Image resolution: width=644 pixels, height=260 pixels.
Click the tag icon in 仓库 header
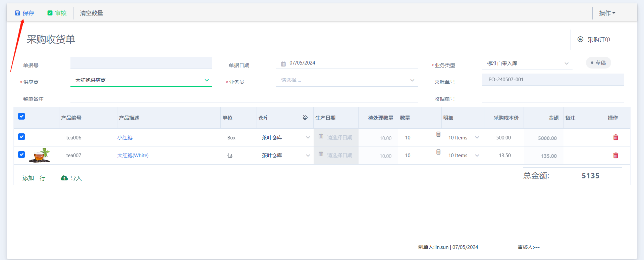pyautogui.click(x=305, y=118)
